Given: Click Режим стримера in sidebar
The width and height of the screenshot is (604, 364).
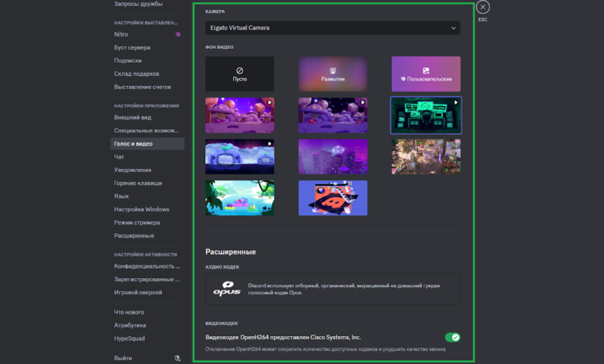Looking at the screenshot, I should (x=137, y=222).
